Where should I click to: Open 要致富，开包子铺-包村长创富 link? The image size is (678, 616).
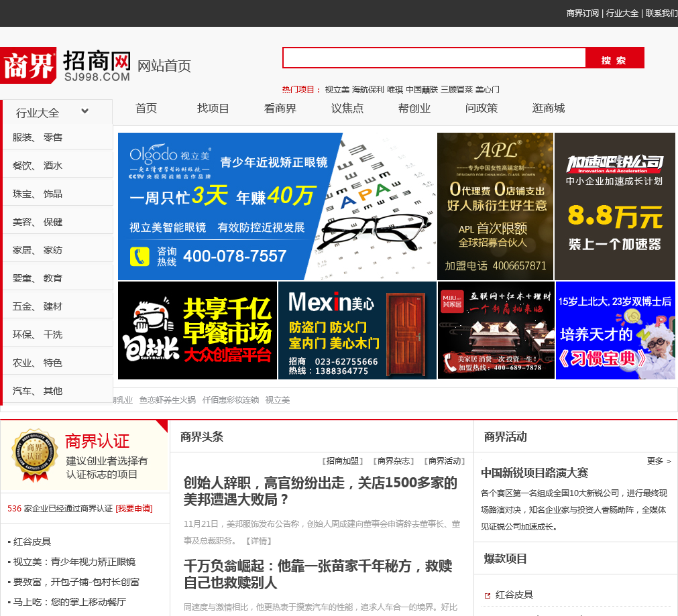[x=76, y=582]
